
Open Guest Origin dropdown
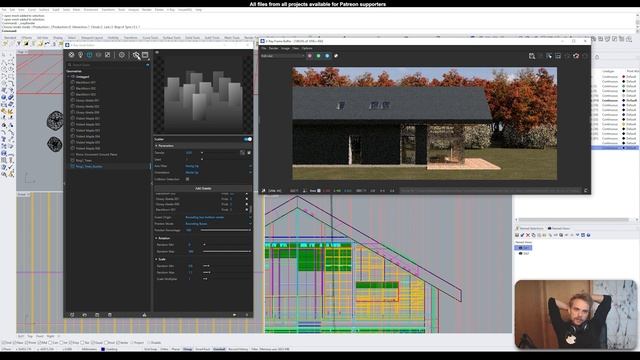218,217
